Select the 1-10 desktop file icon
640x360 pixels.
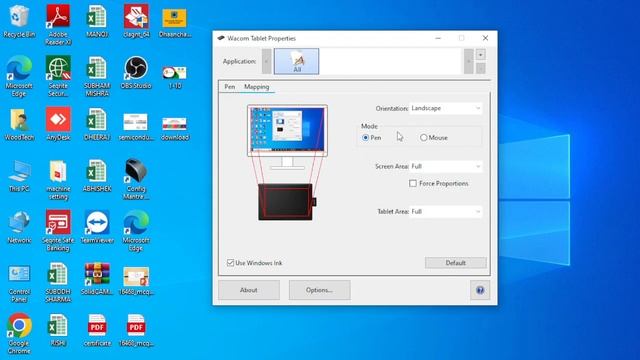click(x=175, y=77)
